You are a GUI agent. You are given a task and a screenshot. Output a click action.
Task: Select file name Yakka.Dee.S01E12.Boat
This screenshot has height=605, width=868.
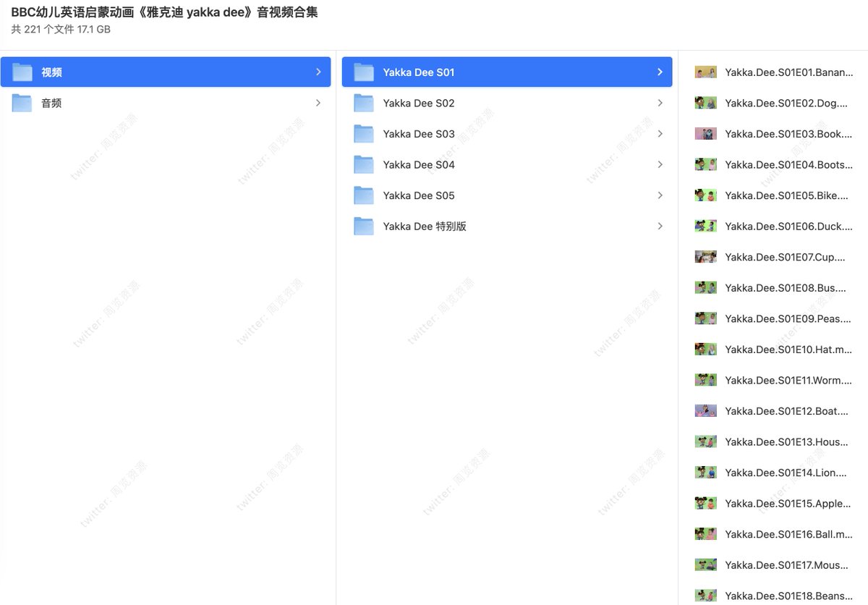[787, 410]
